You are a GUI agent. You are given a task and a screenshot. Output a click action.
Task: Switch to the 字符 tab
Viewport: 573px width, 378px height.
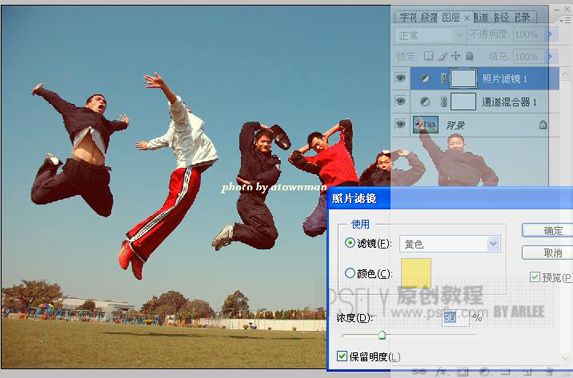click(x=408, y=17)
